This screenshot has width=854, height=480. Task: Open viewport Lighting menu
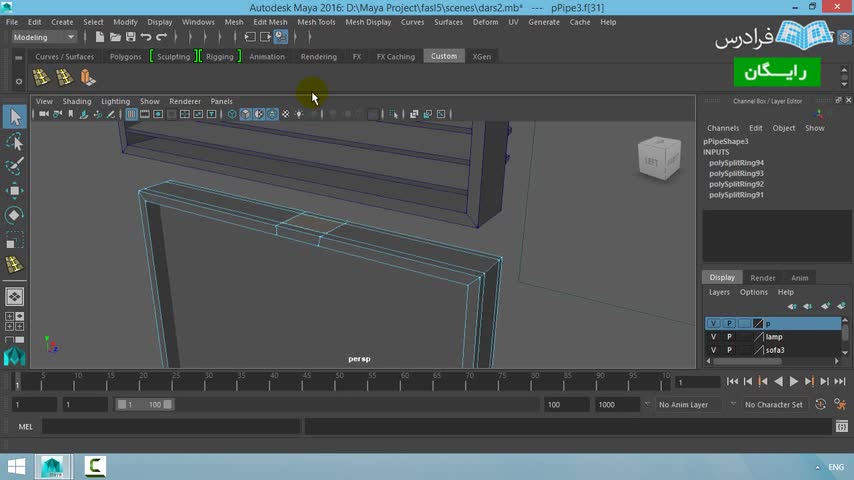click(115, 101)
